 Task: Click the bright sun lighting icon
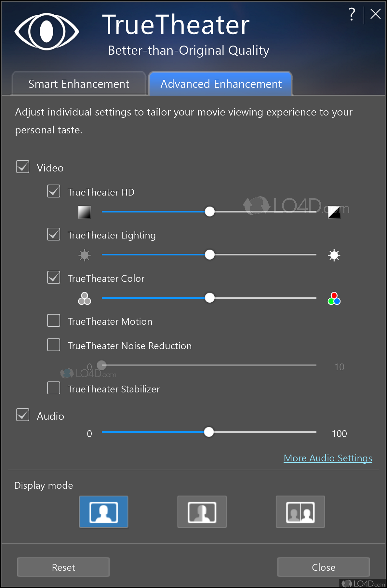point(334,255)
